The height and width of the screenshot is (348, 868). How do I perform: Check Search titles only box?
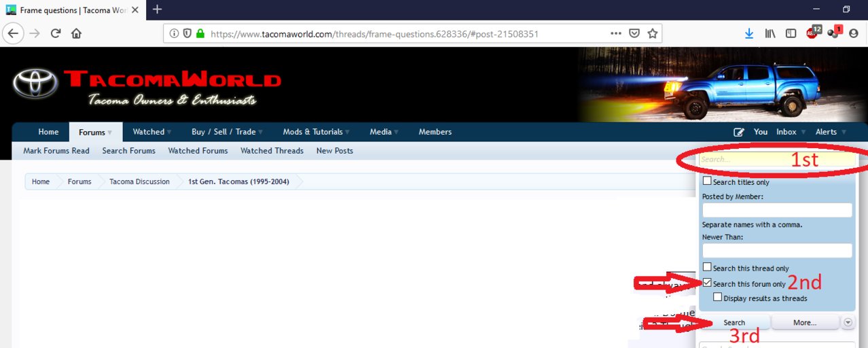click(x=707, y=181)
